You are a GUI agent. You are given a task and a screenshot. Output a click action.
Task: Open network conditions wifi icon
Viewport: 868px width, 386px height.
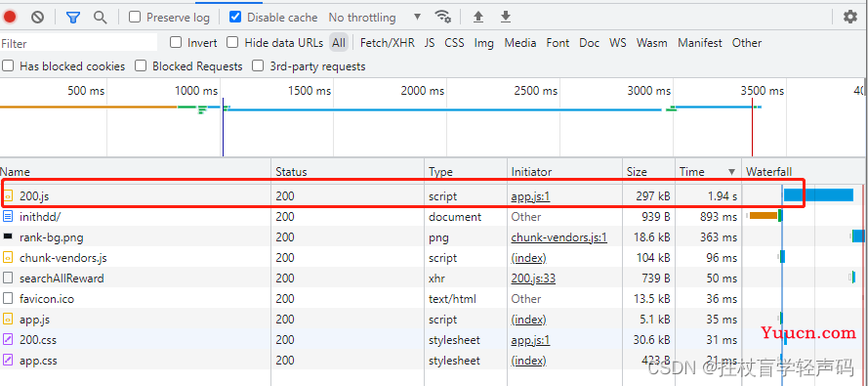point(443,17)
